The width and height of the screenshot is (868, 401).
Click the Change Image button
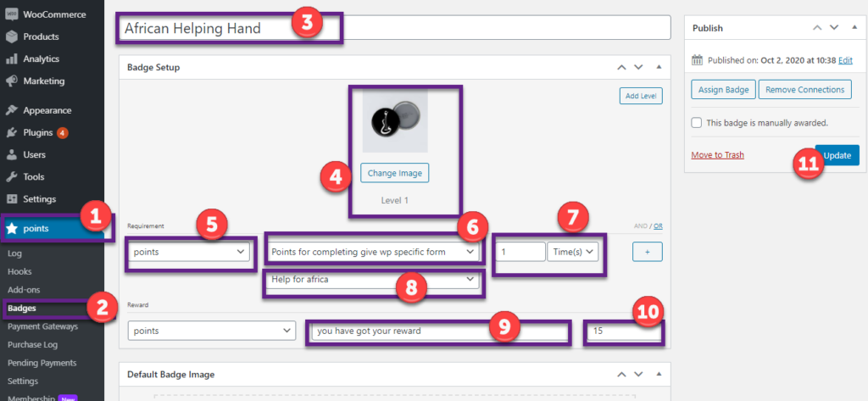coord(395,173)
